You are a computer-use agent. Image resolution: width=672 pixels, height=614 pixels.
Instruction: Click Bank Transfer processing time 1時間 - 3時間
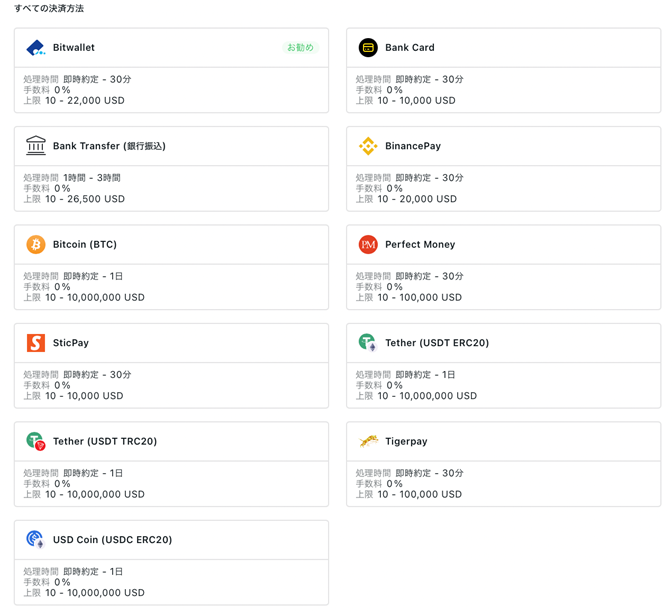[92, 178]
